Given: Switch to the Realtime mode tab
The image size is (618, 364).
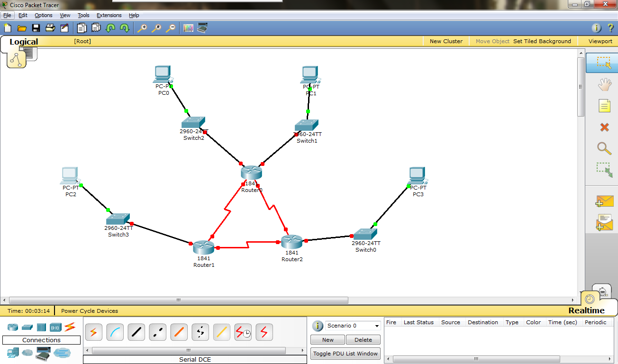Looking at the screenshot, I should coord(586,310).
